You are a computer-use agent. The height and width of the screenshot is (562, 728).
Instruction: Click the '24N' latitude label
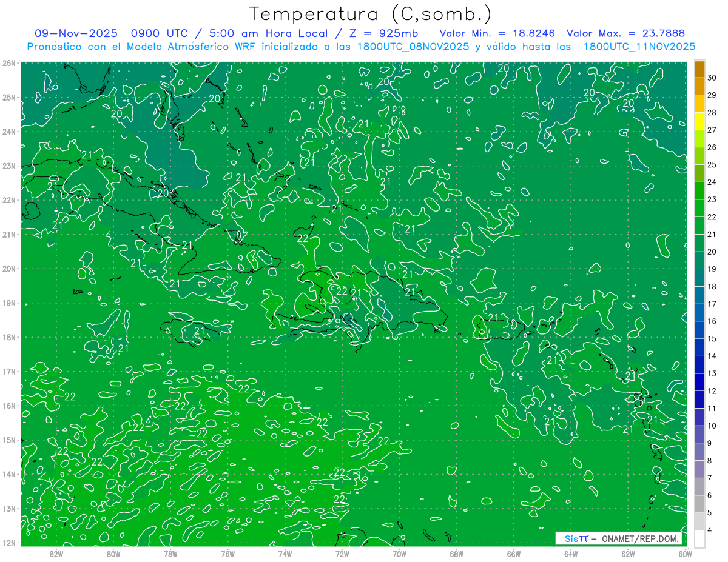(8, 132)
